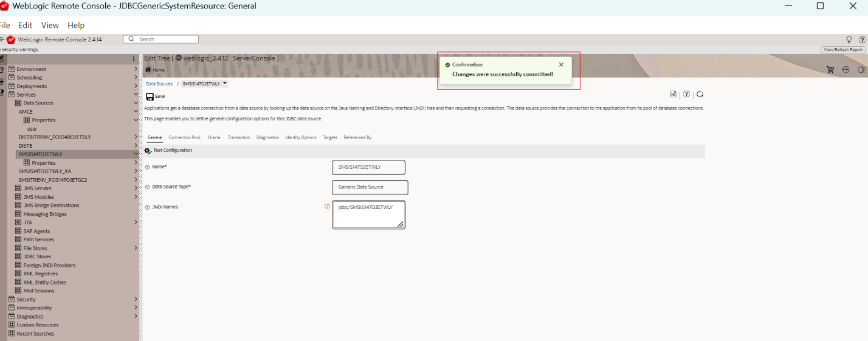Dismiss the Confirmation notification with X
Image resolution: width=868 pixels, height=341 pixels.
pos(561,64)
